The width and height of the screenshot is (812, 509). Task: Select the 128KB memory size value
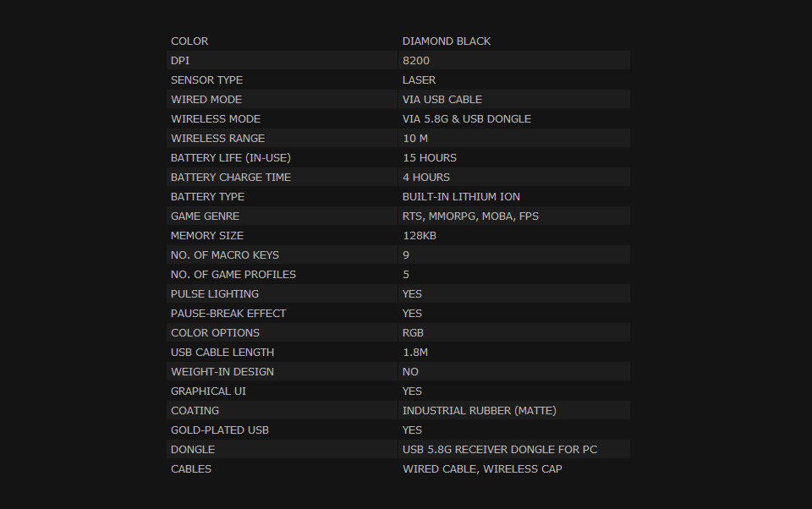tap(420, 236)
